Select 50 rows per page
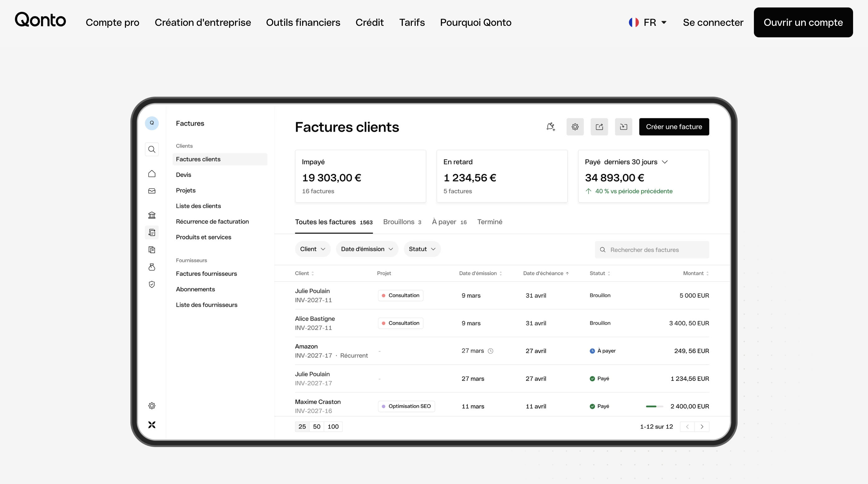This screenshot has height=484, width=868. [x=317, y=427]
